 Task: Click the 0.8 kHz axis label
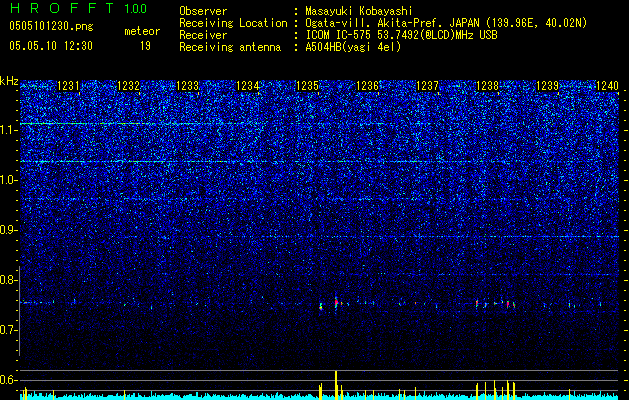(x=8, y=280)
